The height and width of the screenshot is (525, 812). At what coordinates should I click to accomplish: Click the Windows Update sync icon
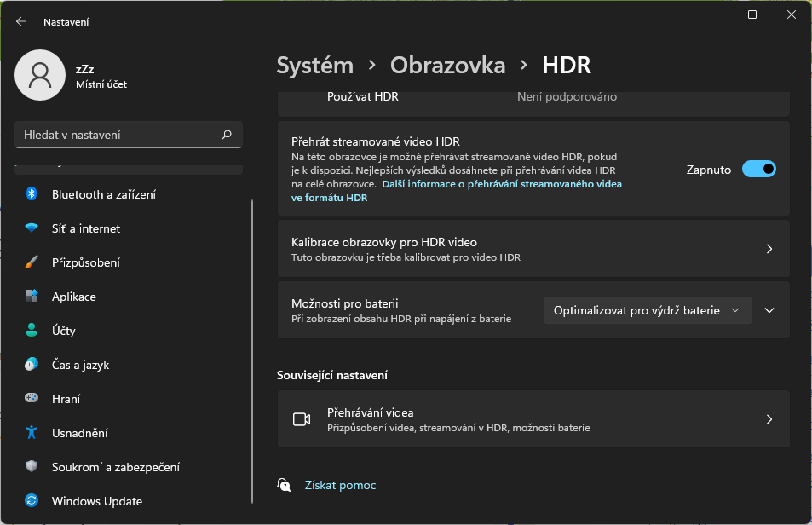32,501
